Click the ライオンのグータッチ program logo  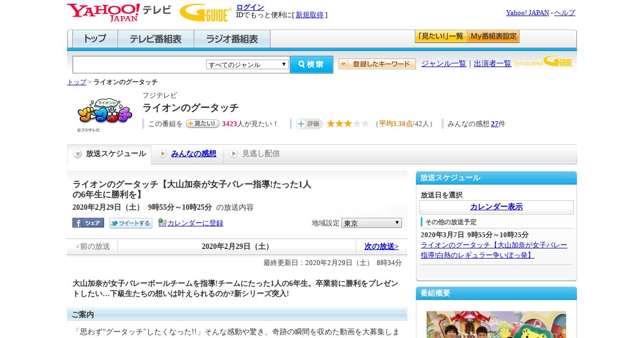pyautogui.click(x=105, y=113)
